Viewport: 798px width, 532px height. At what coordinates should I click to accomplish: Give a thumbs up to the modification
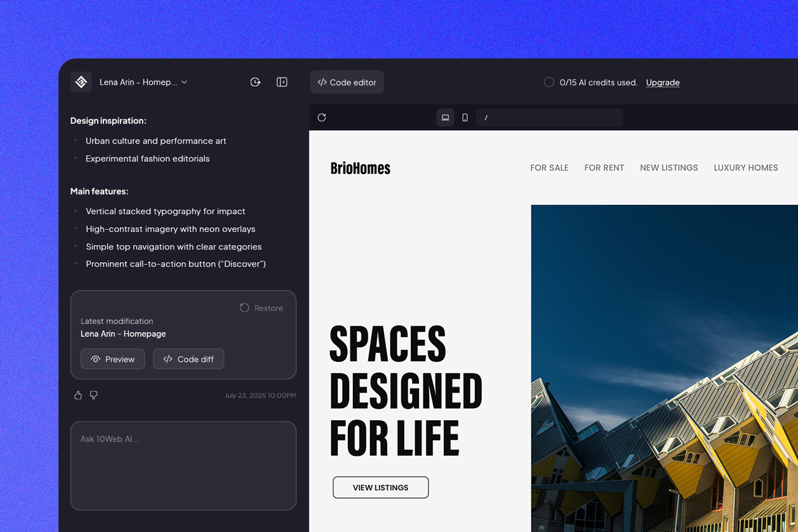77,395
